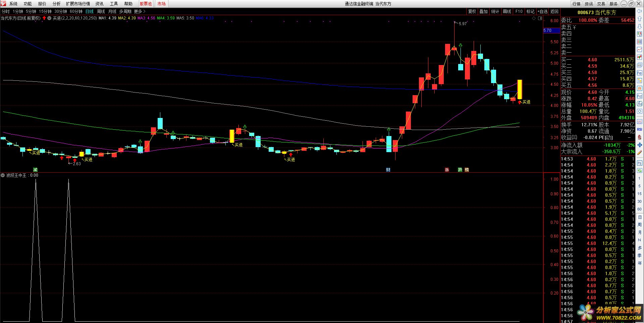Switch to 1-minute via sidebar '1' button
644x323 pixels.
tap(640, 178)
